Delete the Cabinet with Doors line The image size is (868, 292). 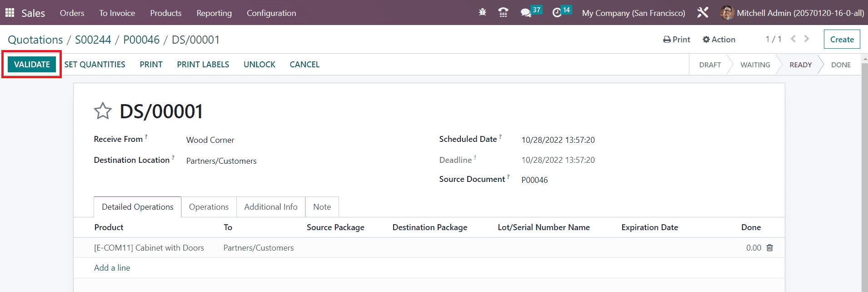click(x=770, y=248)
